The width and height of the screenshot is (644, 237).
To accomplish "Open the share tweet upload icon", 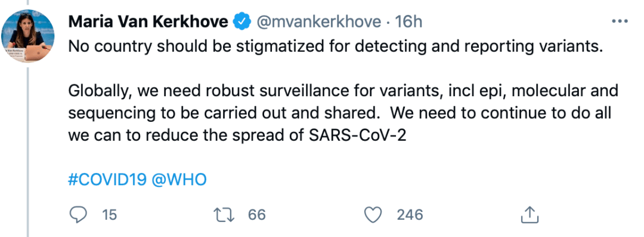I will 530,214.
